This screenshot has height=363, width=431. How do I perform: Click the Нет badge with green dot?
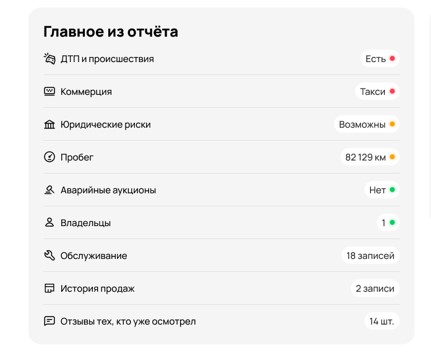click(382, 190)
